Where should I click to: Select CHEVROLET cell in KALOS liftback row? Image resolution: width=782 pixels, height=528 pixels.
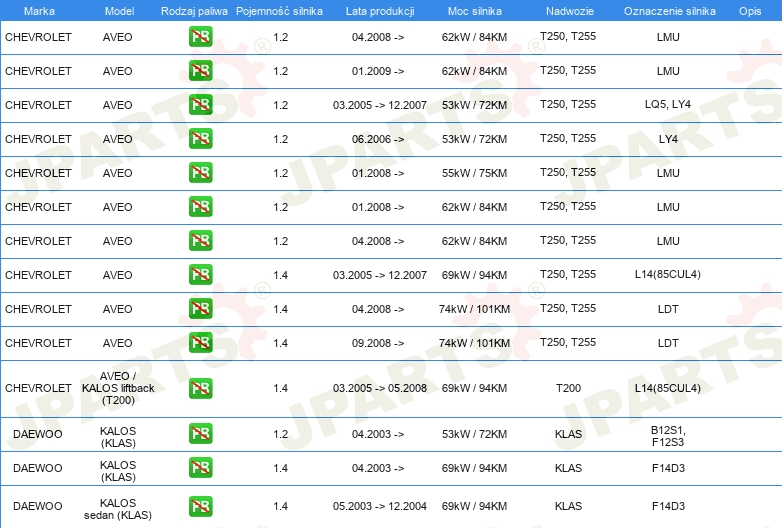point(38,388)
